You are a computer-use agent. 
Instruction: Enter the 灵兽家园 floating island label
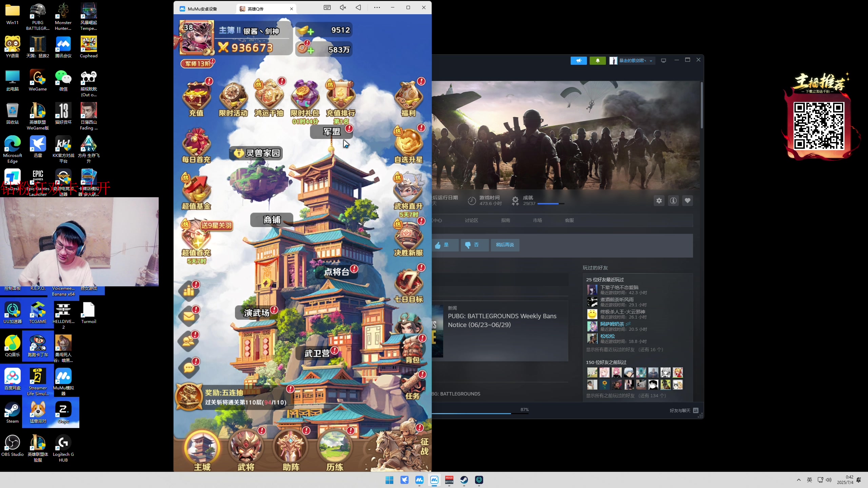(x=256, y=153)
